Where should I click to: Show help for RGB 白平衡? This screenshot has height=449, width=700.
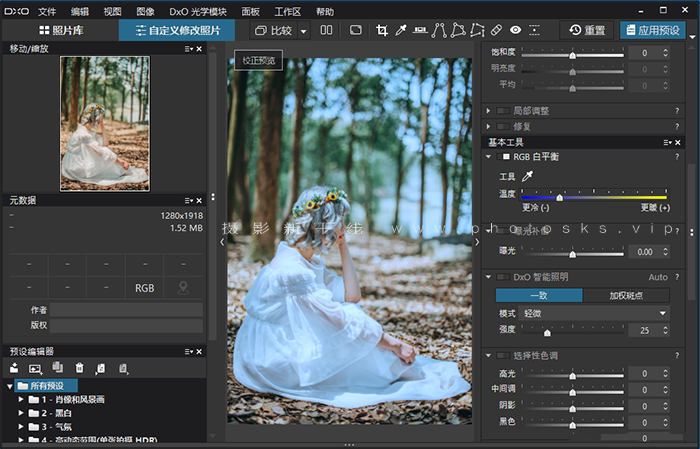(x=677, y=157)
